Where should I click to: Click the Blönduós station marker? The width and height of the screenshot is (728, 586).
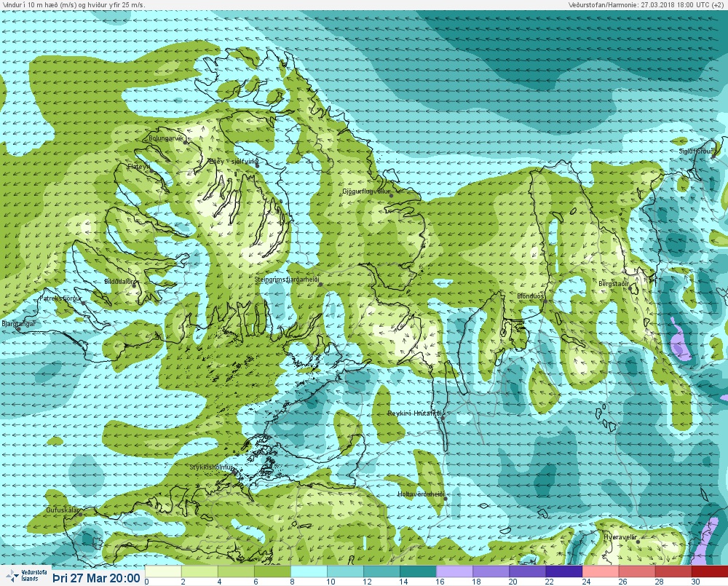545,301
